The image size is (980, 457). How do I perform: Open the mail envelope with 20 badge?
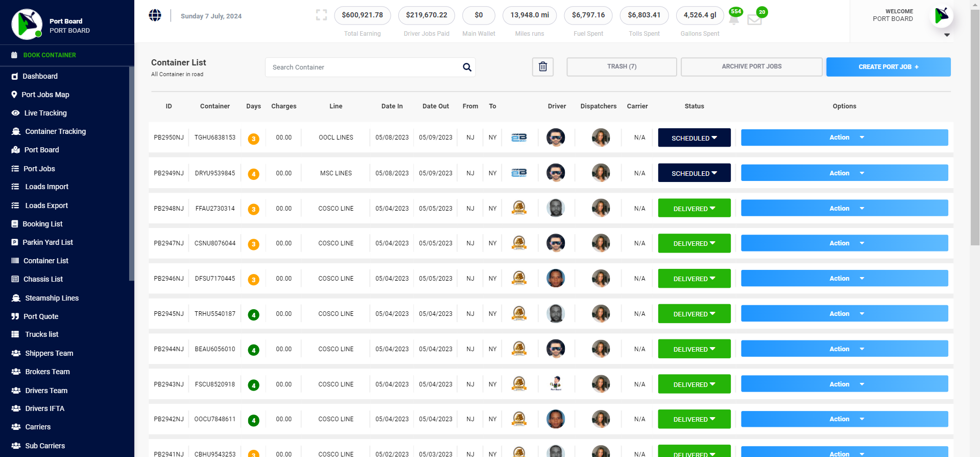tap(754, 20)
